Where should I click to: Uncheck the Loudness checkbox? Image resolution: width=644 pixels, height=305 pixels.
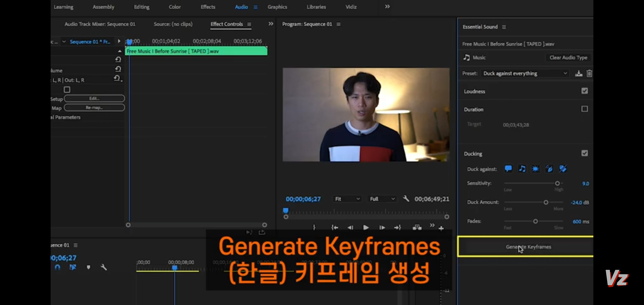pos(584,91)
